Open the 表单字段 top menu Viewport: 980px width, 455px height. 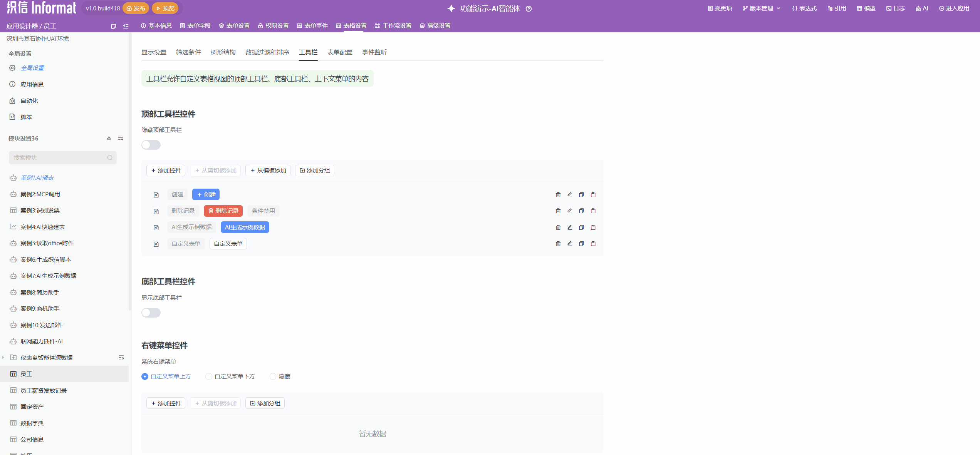click(195, 26)
